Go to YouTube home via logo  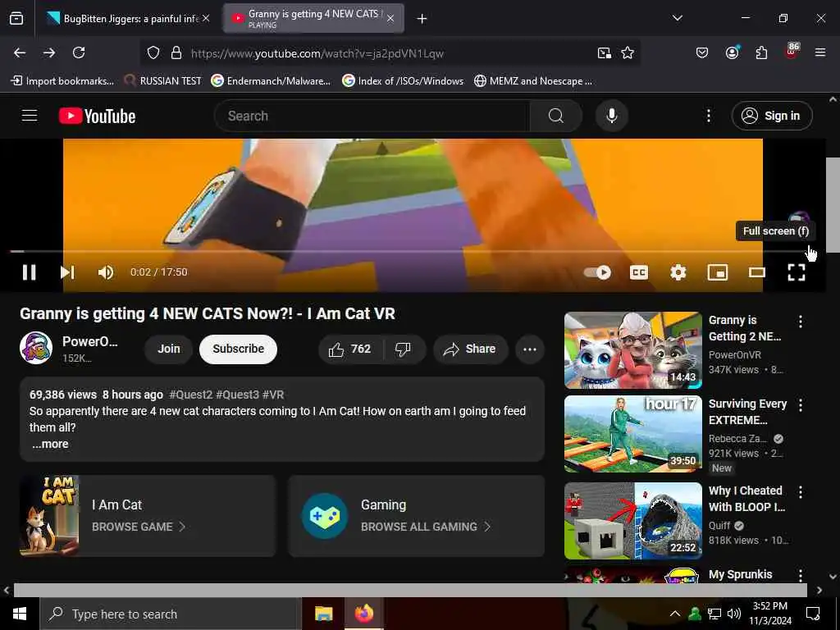coord(97,116)
